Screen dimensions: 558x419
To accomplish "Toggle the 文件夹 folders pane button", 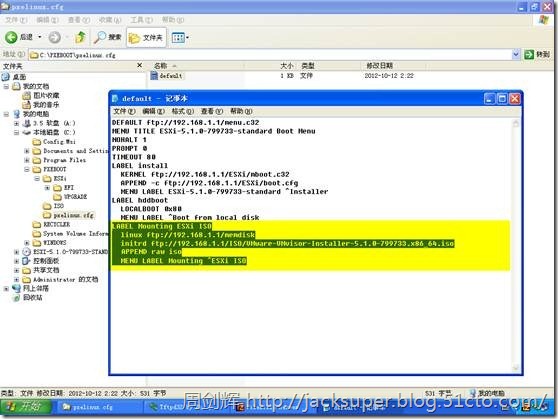I will (146, 37).
